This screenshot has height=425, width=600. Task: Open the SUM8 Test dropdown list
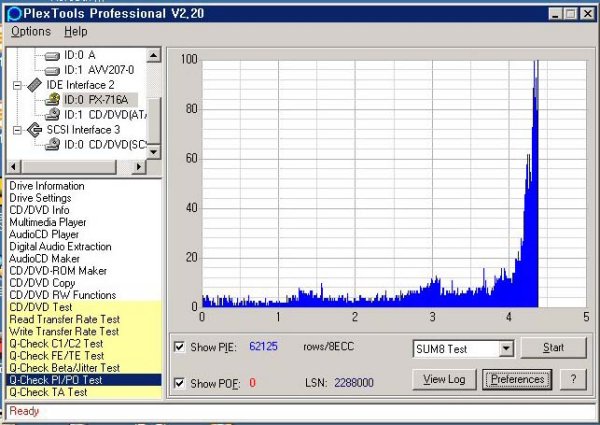tap(506, 348)
